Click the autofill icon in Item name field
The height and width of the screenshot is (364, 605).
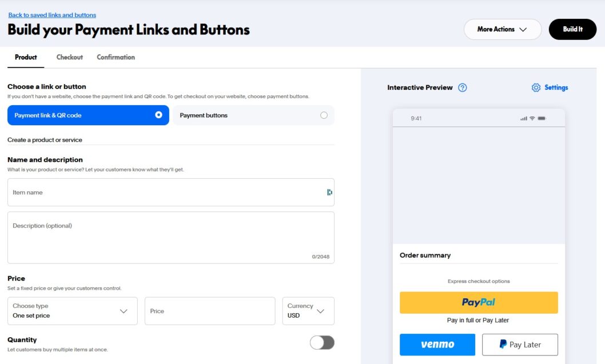click(329, 193)
